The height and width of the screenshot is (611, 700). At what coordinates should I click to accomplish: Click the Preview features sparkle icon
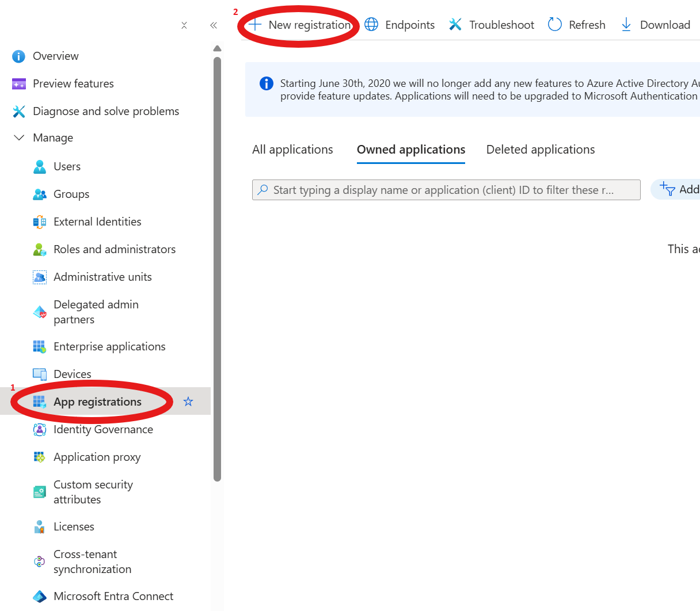pos(18,84)
